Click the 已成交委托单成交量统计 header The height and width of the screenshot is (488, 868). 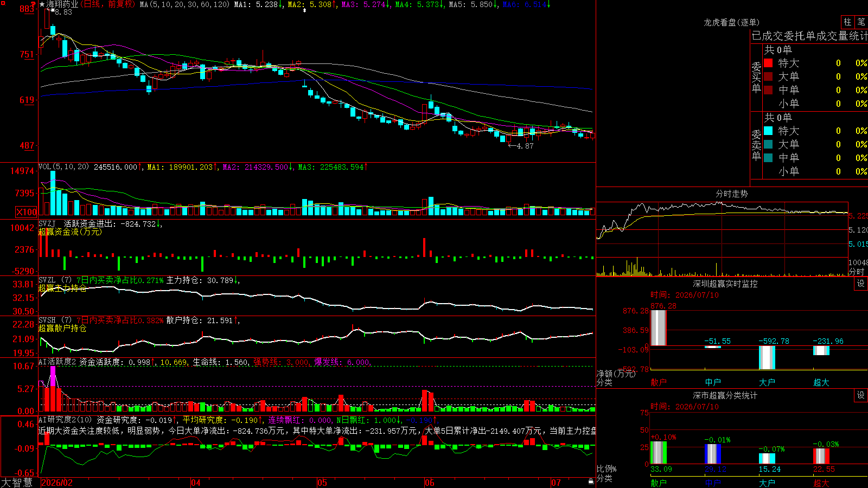coord(809,36)
